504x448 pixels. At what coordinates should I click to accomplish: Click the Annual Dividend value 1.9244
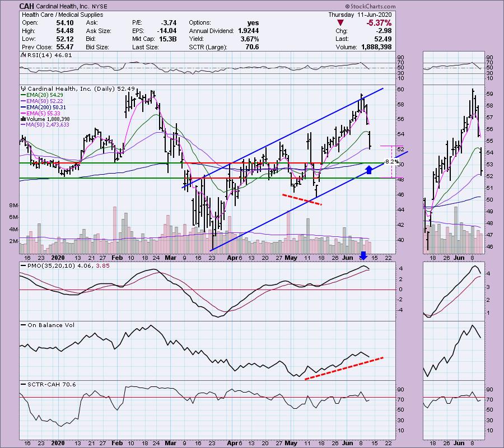pyautogui.click(x=249, y=31)
